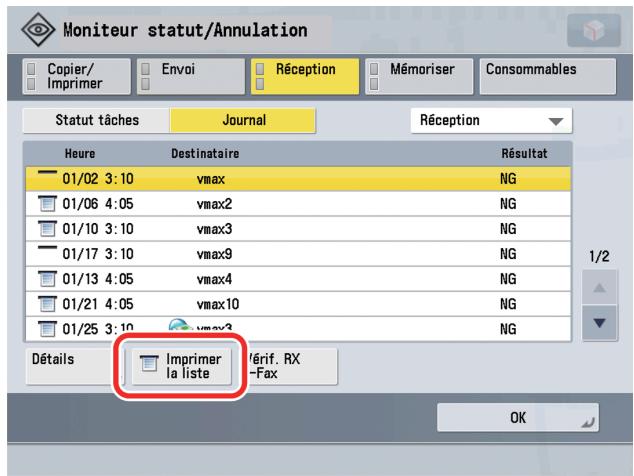The image size is (634, 476).
Task: Click the Mémoriser tab indicator lights
Action: pyautogui.click(x=374, y=76)
